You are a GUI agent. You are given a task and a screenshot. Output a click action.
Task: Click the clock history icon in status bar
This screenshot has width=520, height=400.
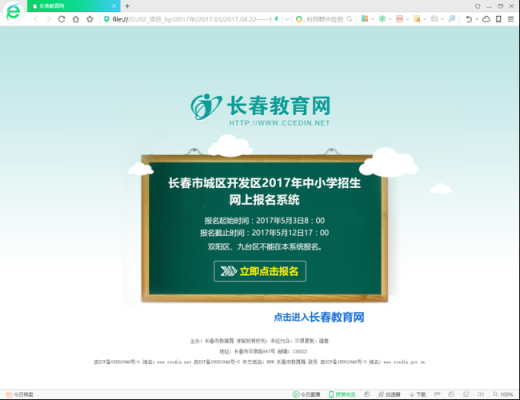367,394
